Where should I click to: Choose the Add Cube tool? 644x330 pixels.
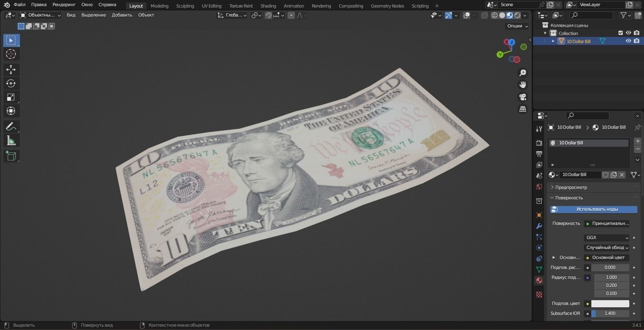click(11, 156)
